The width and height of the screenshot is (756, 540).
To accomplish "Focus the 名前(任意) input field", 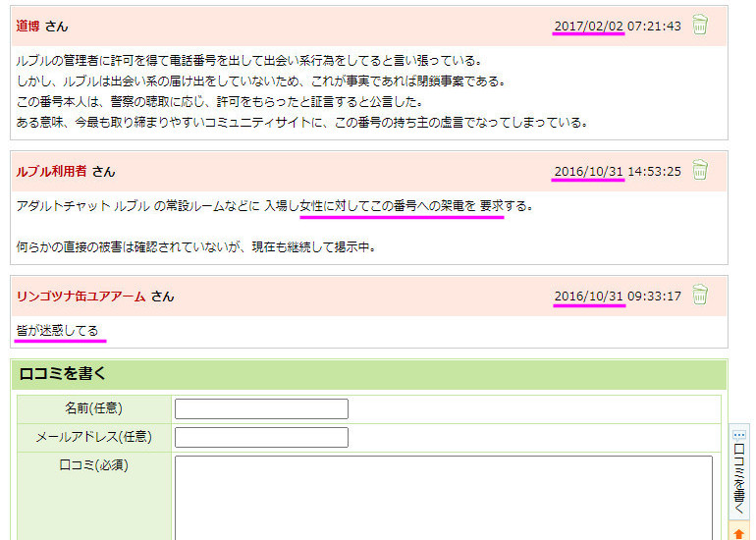I will [x=261, y=408].
